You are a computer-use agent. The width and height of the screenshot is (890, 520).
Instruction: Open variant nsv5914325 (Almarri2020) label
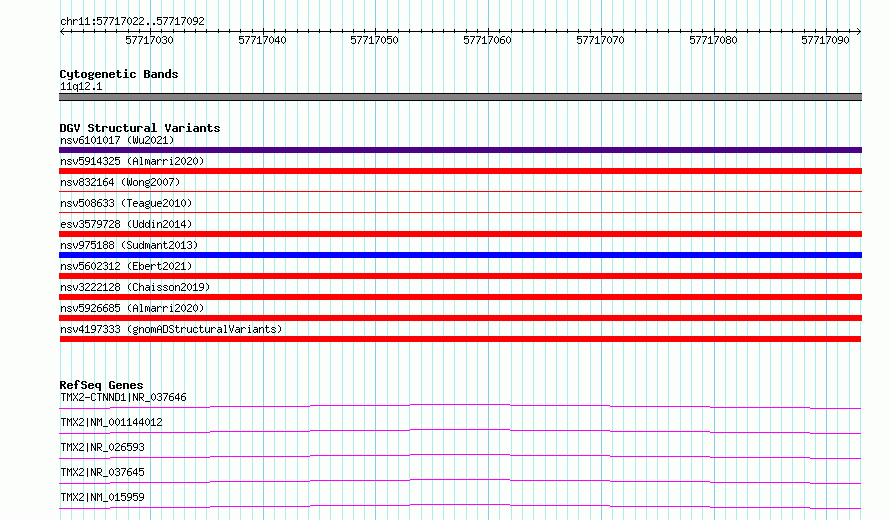click(132, 161)
